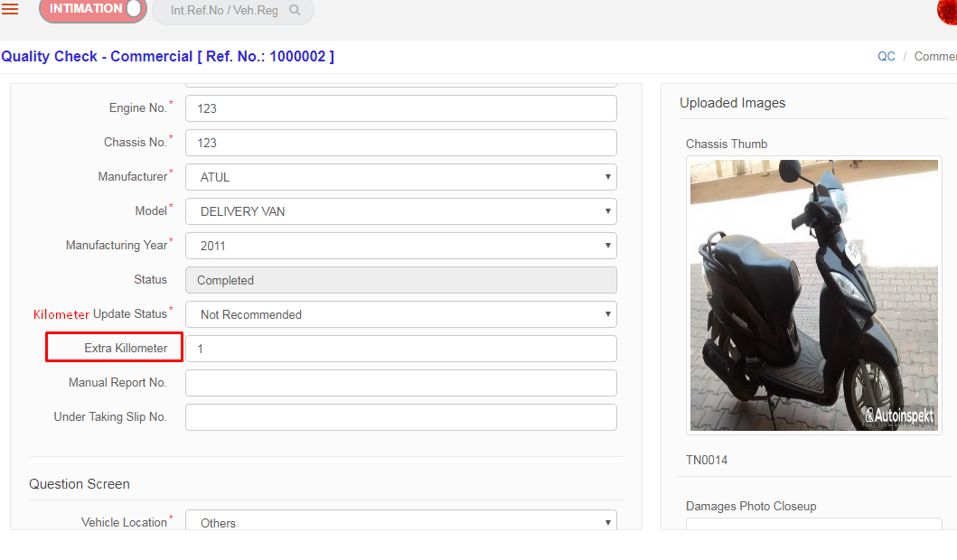Click the red user avatar icon
The width and height of the screenshot is (957, 560).
pyautogui.click(x=947, y=10)
